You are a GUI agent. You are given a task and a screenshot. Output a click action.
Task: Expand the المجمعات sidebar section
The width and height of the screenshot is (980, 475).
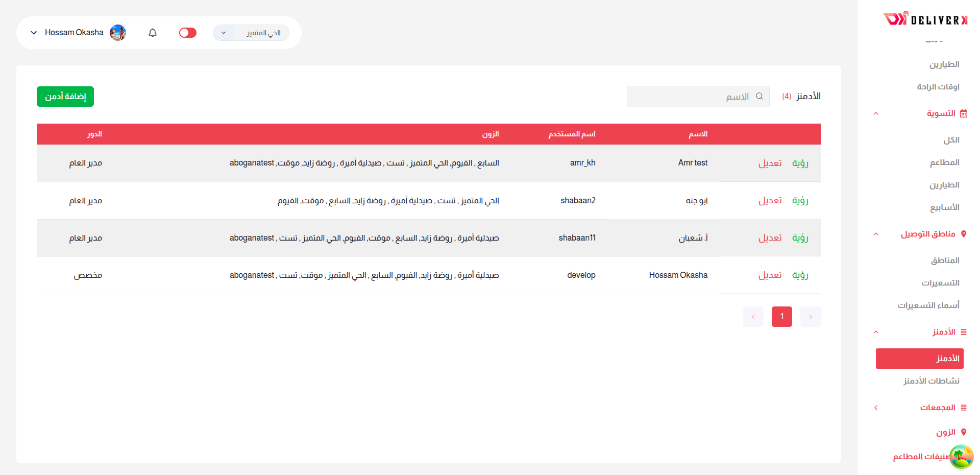(876, 408)
